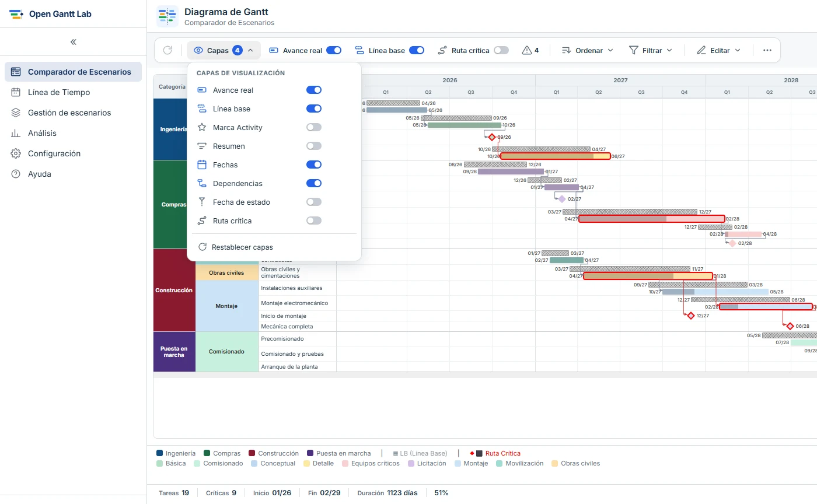Open the Ordenar dropdown
The height and width of the screenshot is (504, 817).
[588, 50]
